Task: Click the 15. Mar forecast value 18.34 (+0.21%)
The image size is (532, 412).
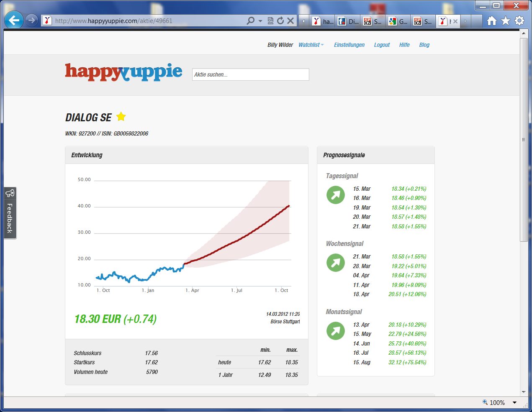Action: [409, 189]
